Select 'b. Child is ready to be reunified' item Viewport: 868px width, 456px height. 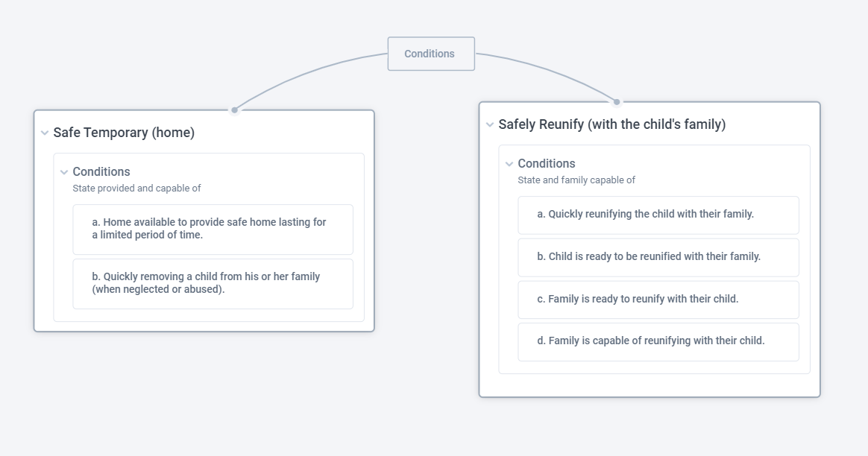(658, 257)
